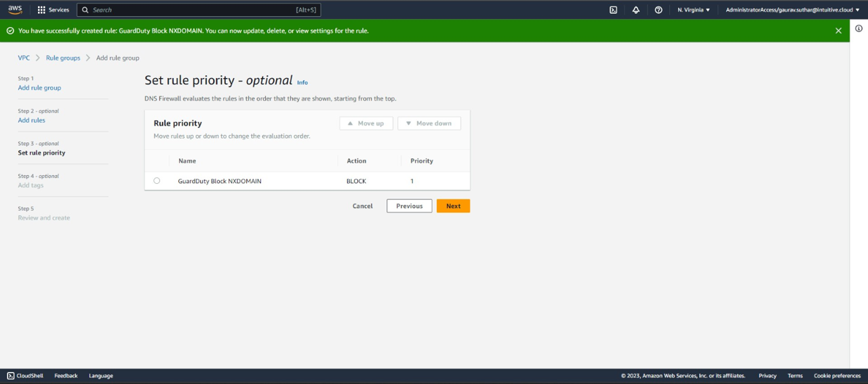Expand the N. Virginia region dropdown

point(693,10)
